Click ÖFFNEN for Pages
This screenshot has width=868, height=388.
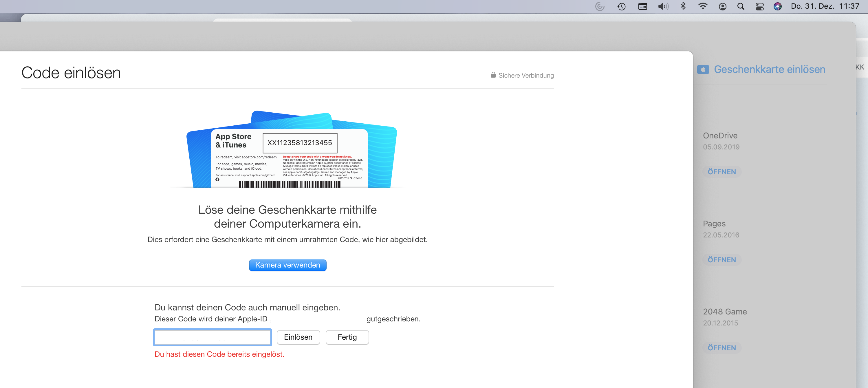point(721,260)
